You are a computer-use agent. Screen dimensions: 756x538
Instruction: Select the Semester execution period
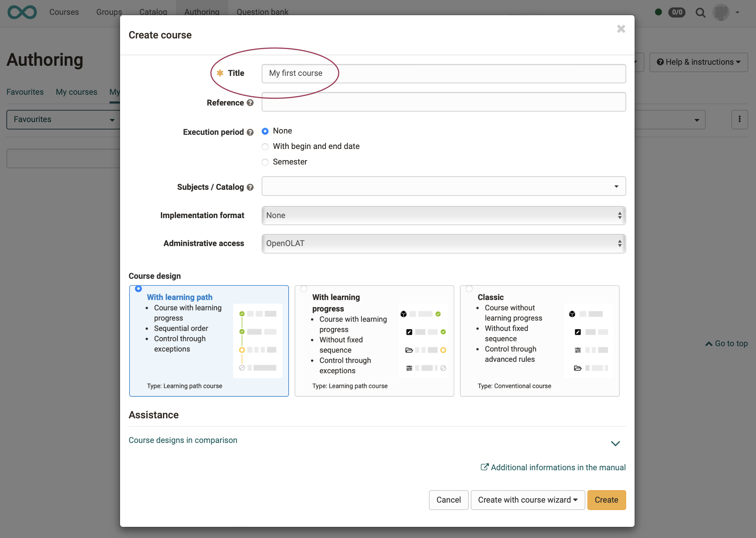[265, 162]
